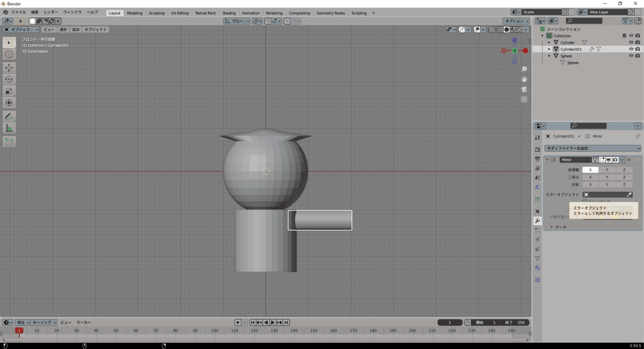Switch to solid viewport shading
Screen dimensions: 644x349
[x=506, y=30]
